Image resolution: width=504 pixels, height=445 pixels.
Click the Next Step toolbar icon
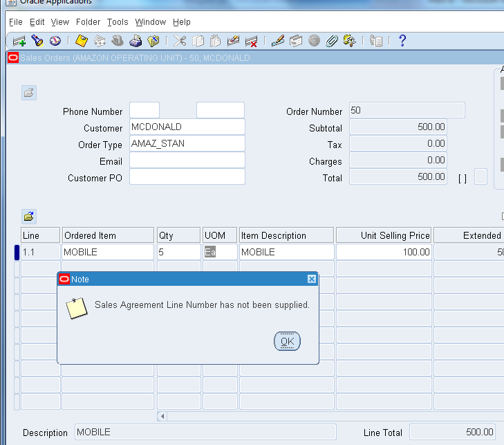pos(100,41)
